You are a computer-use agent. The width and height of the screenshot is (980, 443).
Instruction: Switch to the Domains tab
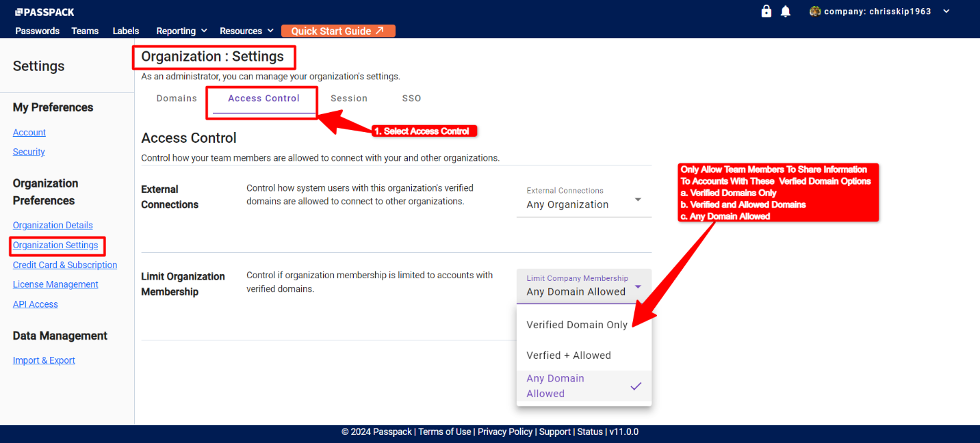[x=177, y=98]
